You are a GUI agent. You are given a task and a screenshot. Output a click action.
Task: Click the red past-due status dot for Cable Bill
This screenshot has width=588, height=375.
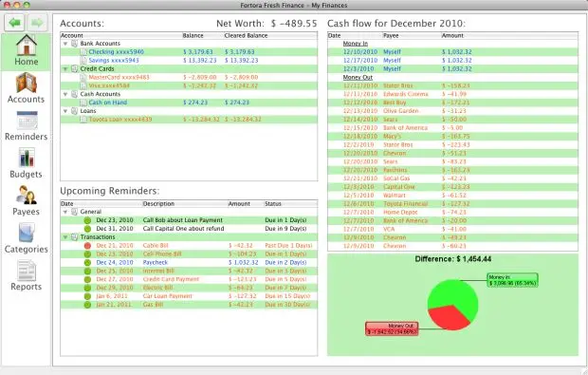tap(87, 246)
